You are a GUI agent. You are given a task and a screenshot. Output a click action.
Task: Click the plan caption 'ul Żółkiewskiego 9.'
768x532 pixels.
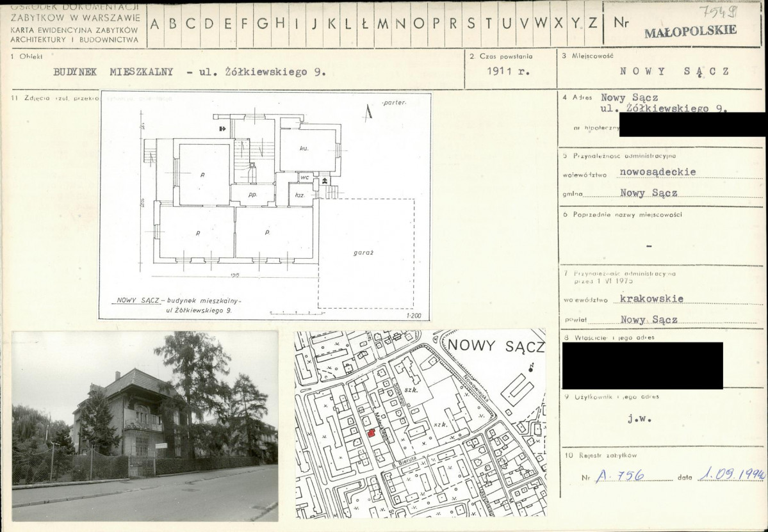tap(199, 310)
